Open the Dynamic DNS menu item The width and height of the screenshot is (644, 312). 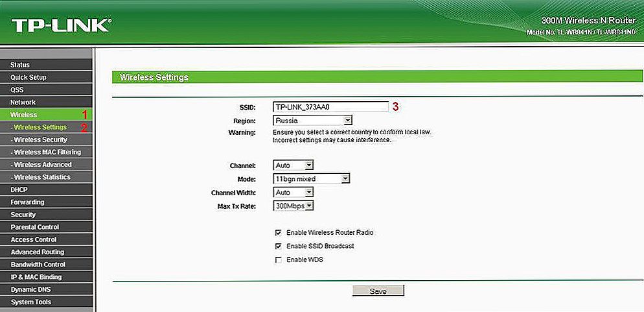tap(46, 289)
